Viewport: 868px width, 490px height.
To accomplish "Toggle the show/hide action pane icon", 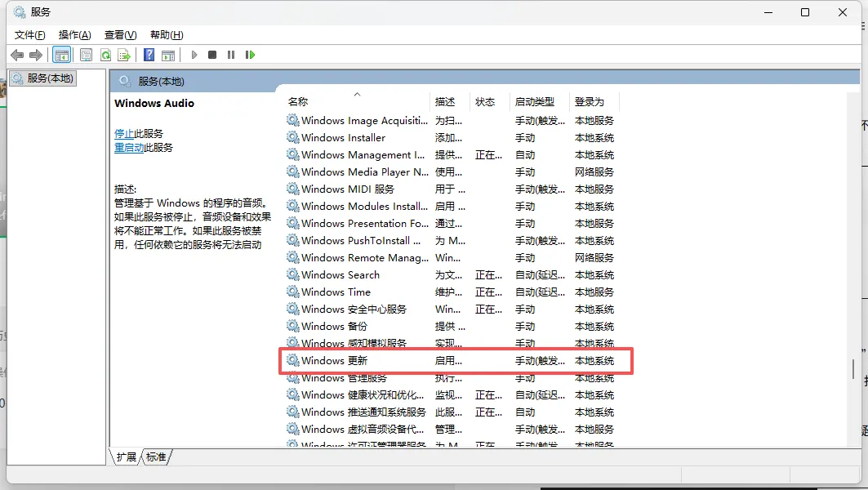I will [168, 55].
